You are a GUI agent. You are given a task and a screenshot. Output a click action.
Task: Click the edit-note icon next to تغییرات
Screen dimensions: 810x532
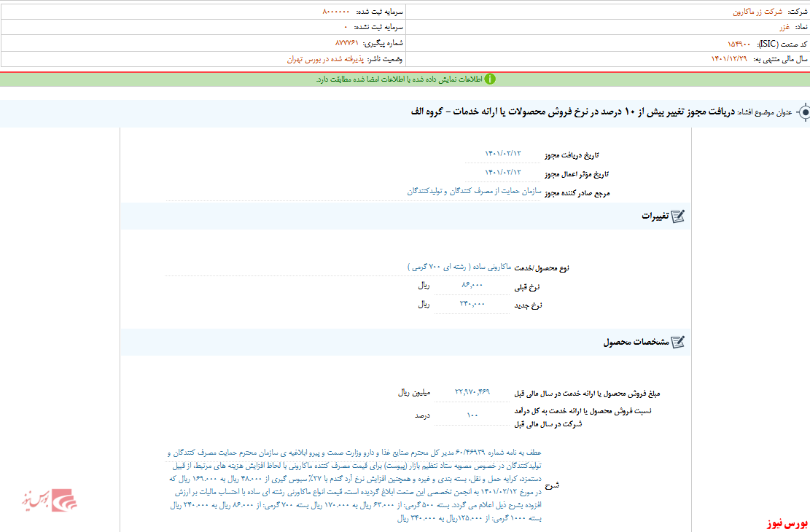(x=677, y=216)
